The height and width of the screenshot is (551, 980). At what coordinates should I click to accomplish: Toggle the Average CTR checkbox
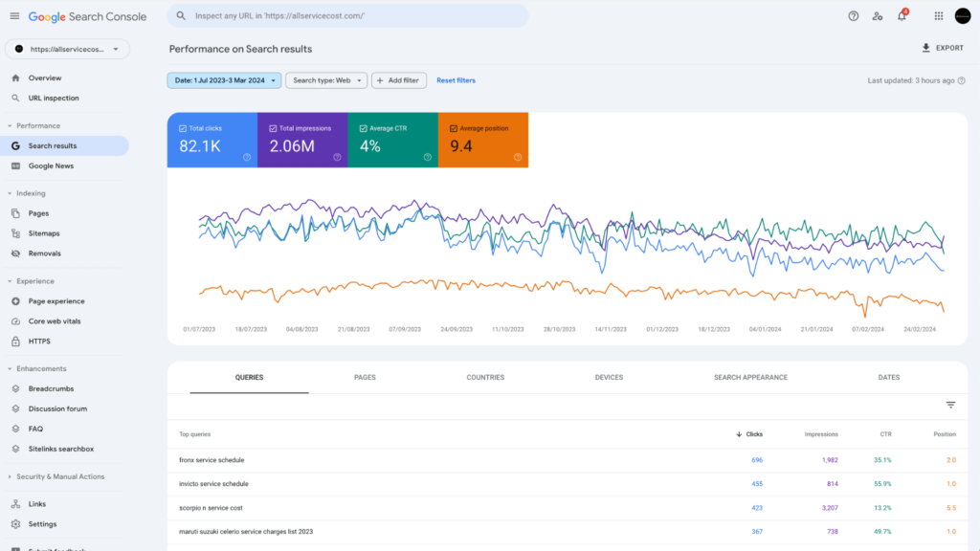pyautogui.click(x=363, y=129)
